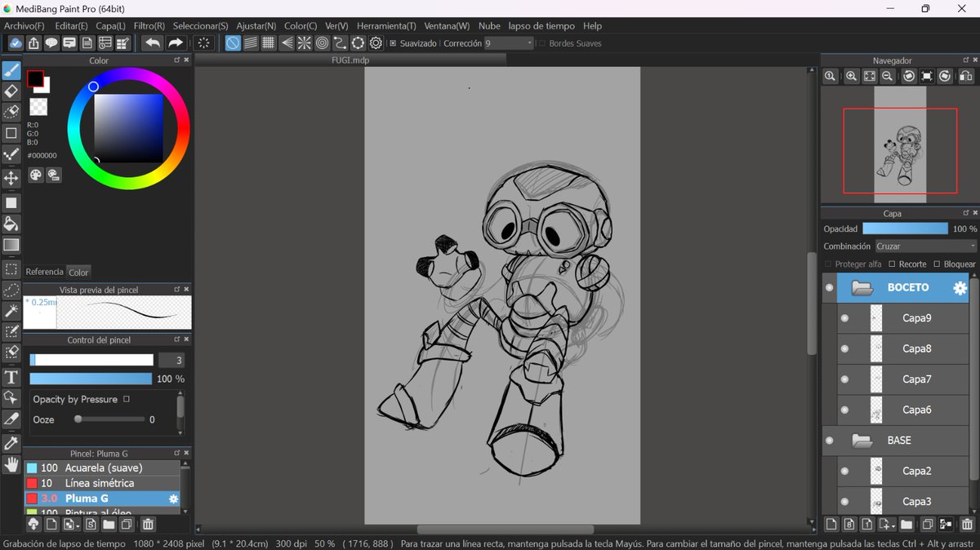Screen dimensions: 980x550
Task: Hide the BOCETO folder
Action: pyautogui.click(x=829, y=288)
